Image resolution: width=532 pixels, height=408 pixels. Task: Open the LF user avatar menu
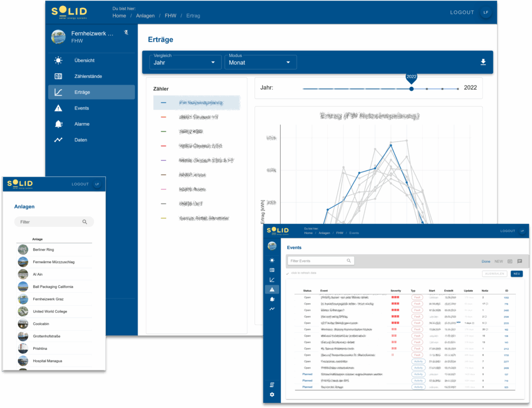tap(486, 11)
